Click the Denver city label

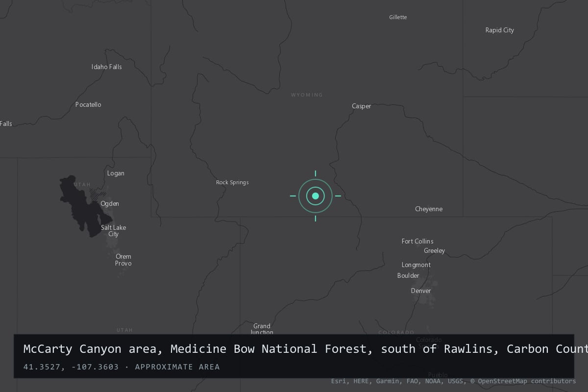click(x=421, y=291)
